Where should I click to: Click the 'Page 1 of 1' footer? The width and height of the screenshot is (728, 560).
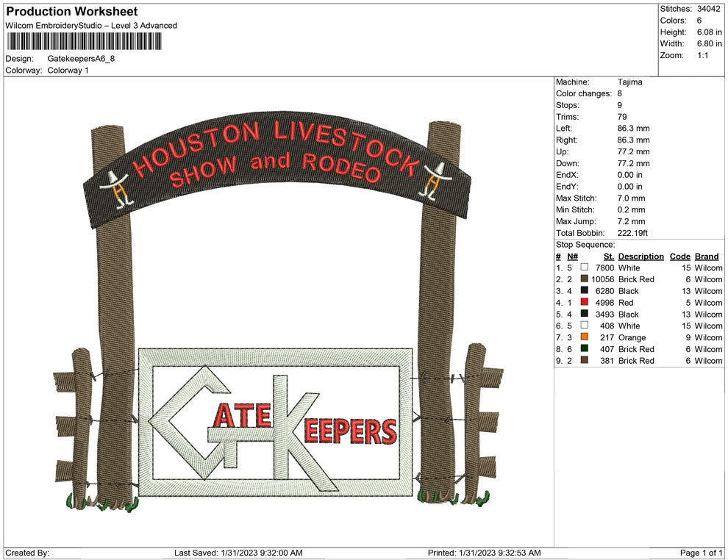coord(701,553)
